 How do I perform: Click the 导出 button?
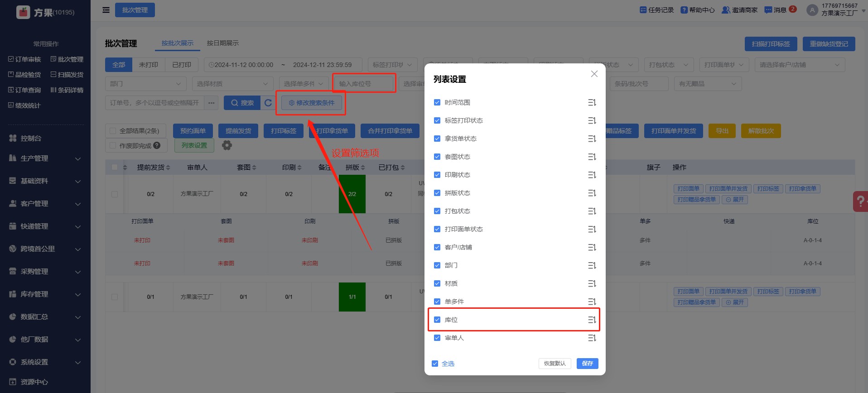[x=722, y=131]
